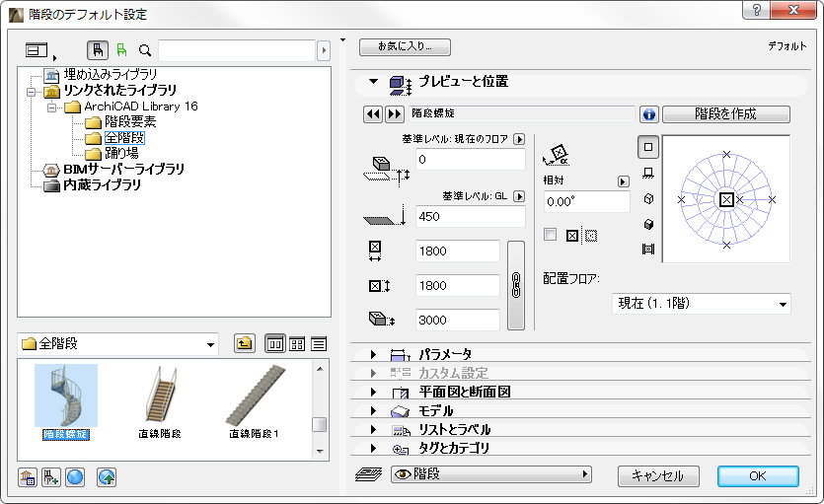Screen dimensions: 824x504
Task: Select the 全階段 folder in tree
Action: click(124, 137)
